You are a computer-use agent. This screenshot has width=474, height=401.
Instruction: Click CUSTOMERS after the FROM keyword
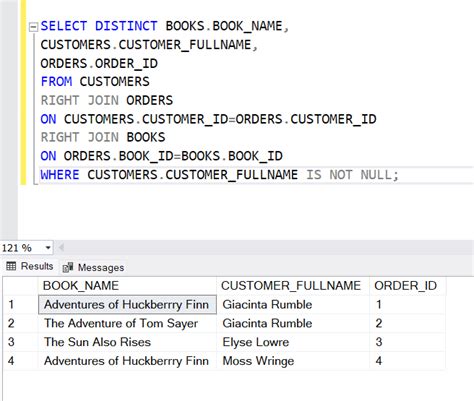[x=114, y=82]
